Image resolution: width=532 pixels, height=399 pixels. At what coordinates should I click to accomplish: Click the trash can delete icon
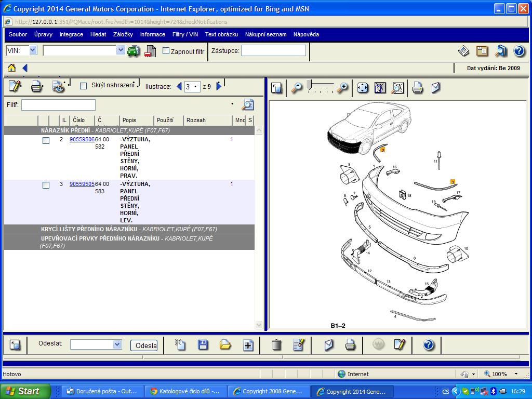(276, 345)
